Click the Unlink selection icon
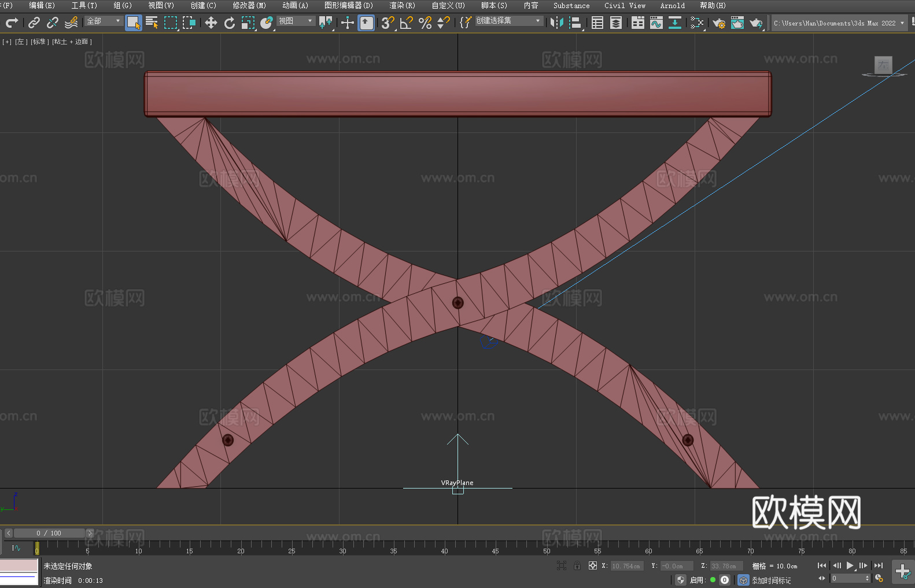 53,23
